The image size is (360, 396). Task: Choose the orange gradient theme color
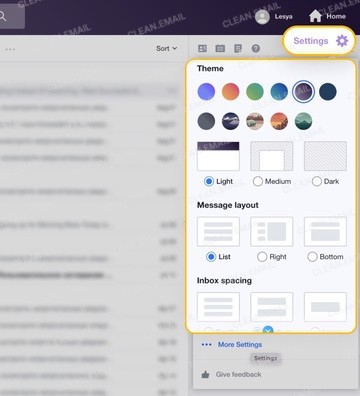tap(231, 92)
